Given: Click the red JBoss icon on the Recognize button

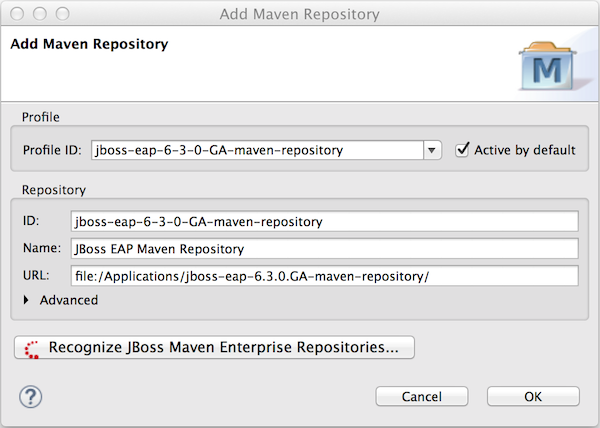Looking at the screenshot, I should click(32, 348).
